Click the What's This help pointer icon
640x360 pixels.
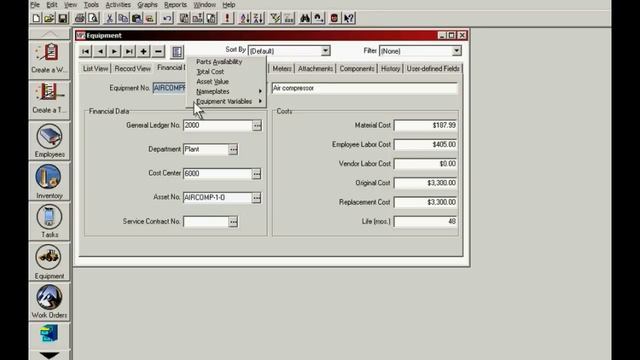coord(349,18)
